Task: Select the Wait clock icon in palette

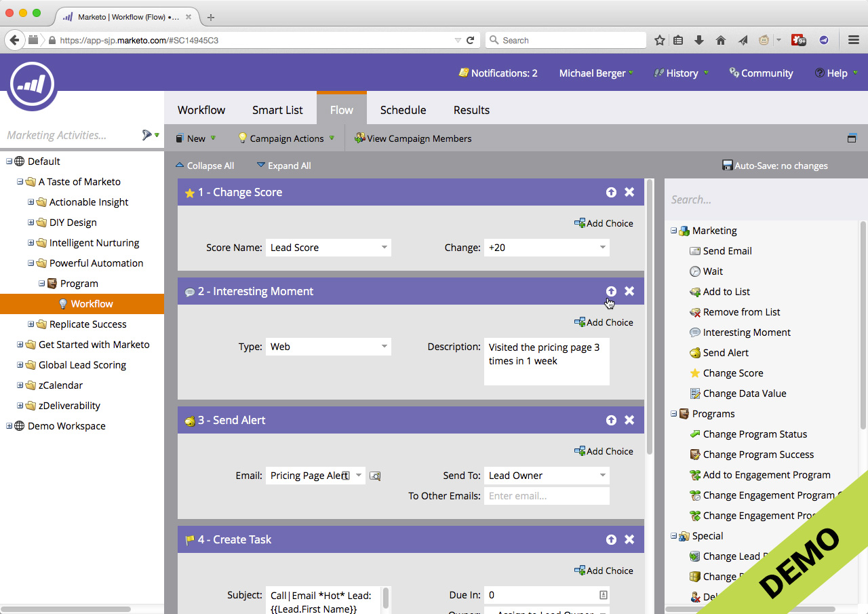Action: (695, 271)
